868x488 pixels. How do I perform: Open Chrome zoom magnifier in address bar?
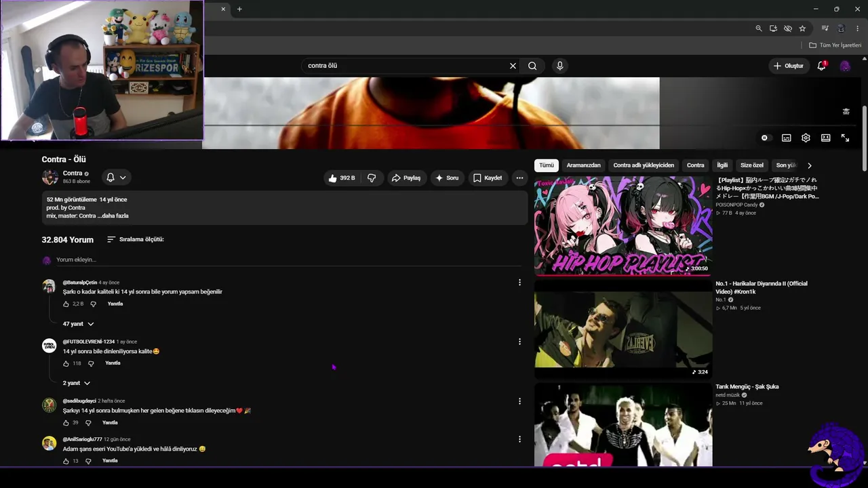759,28
